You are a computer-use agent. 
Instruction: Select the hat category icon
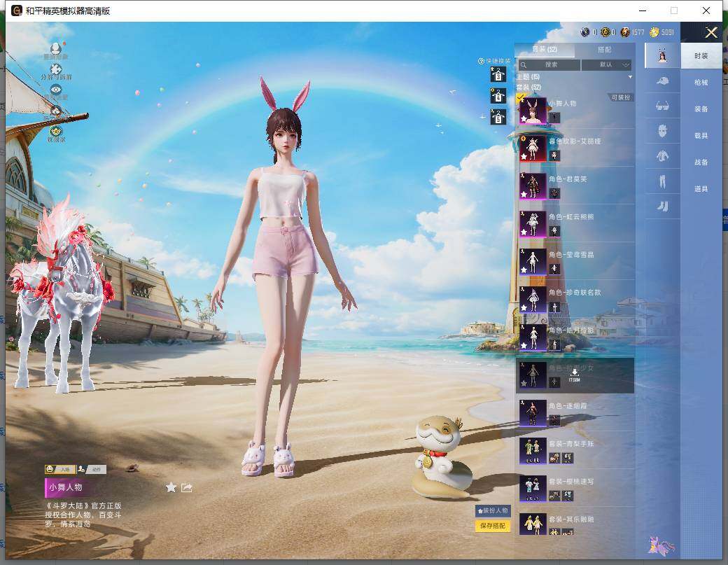pos(662,81)
